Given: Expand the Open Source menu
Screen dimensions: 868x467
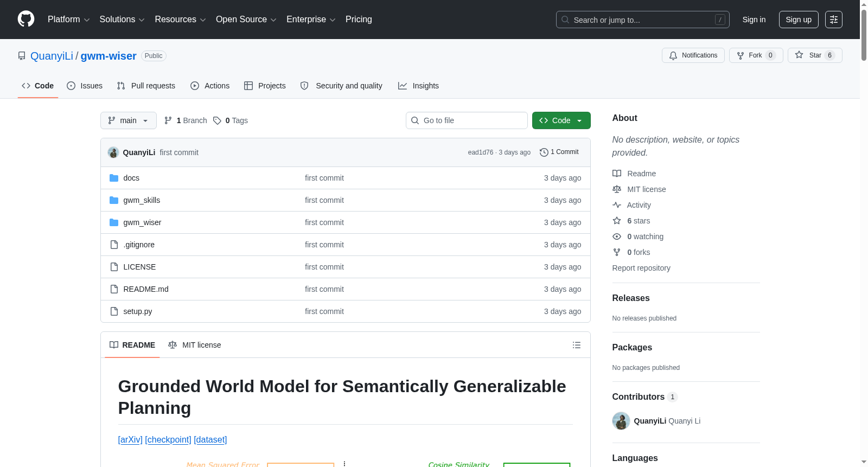Looking at the screenshot, I should [x=246, y=20].
